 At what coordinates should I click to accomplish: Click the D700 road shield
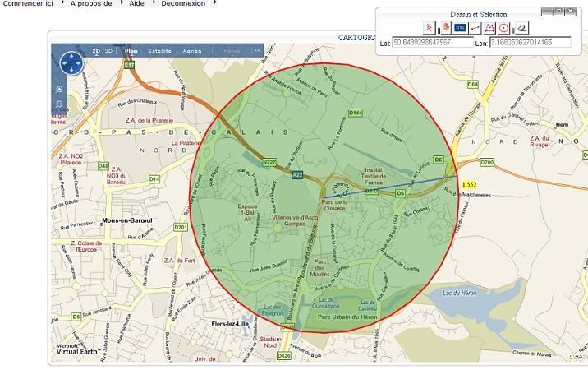[x=487, y=162]
